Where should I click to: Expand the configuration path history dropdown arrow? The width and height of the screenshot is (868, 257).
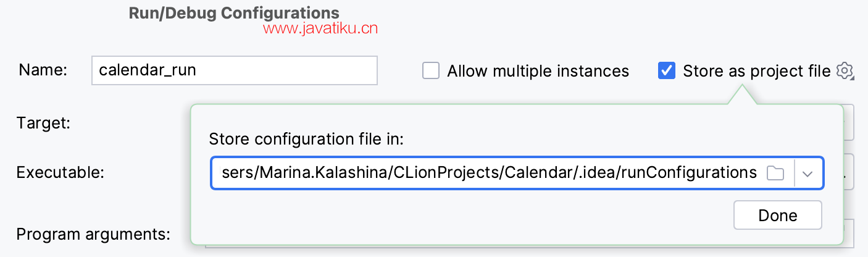point(808,173)
